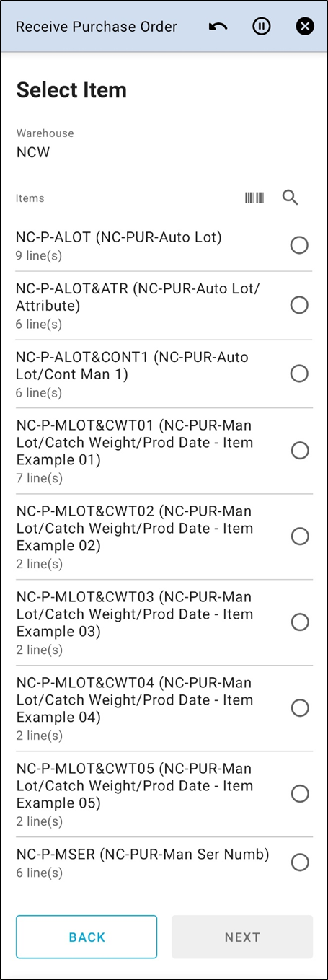The height and width of the screenshot is (980, 328).
Task: Choose NC-P-ALOT&CONT1 radio option
Action: point(299,374)
